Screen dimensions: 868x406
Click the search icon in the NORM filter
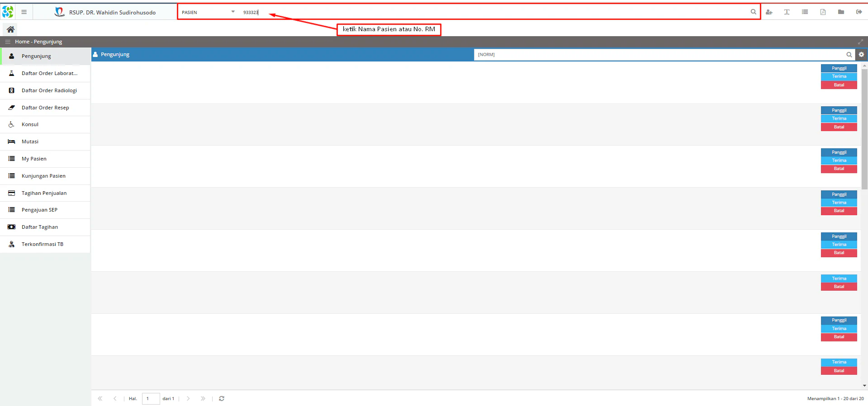[849, 55]
